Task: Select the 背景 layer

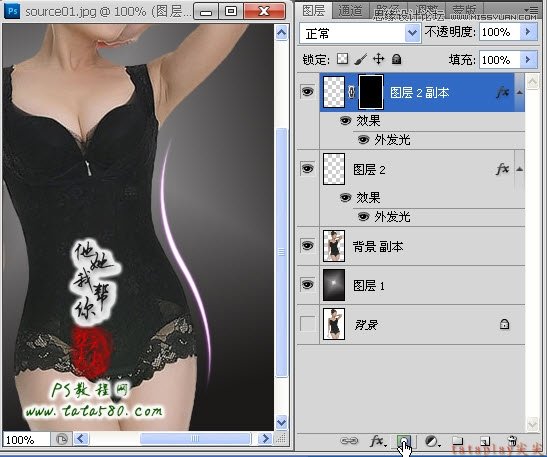Action: [422, 324]
